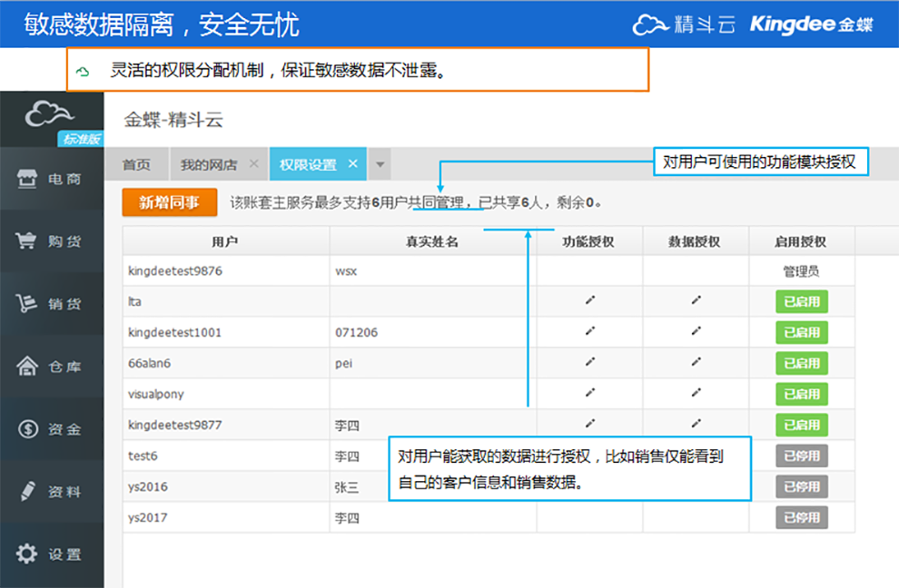Click the 金蝶-精斗云 page title

point(173,120)
